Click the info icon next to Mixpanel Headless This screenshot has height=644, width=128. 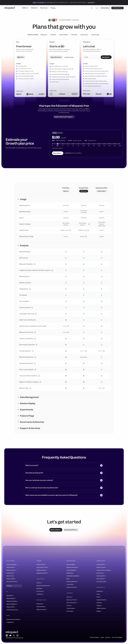click(x=35, y=264)
